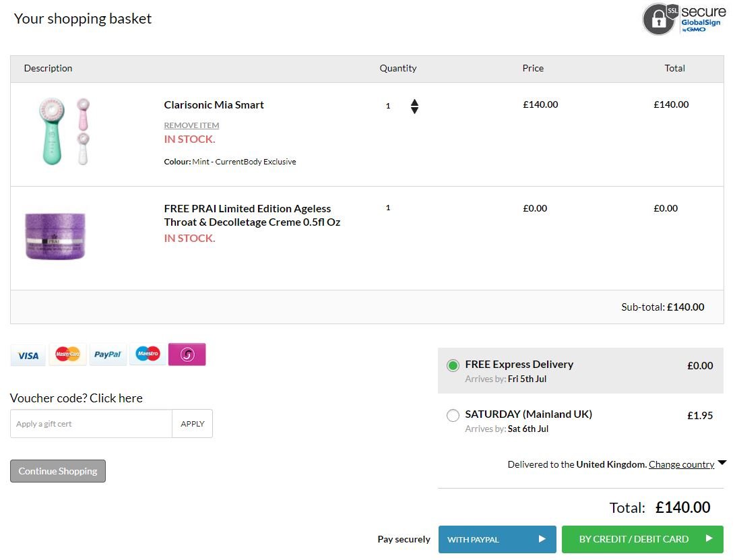This screenshot has height=560, width=735.
Task: Click the Maestro payment icon
Action: click(148, 354)
